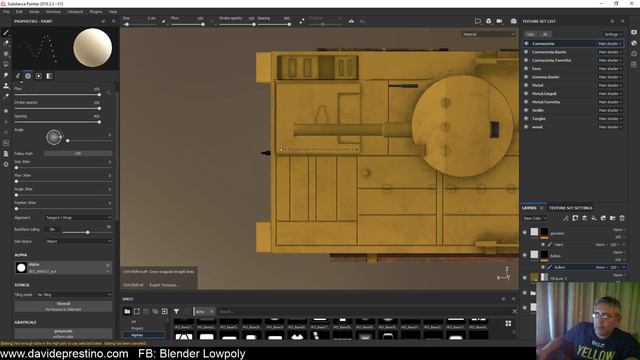This screenshot has height=360, width=640.
Task: Select the Paint brush tool
Action: 6,32
